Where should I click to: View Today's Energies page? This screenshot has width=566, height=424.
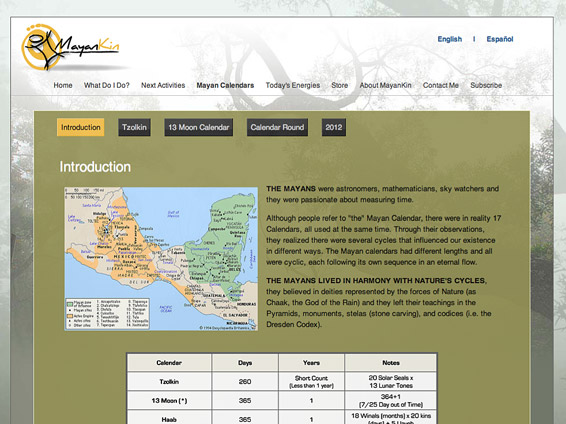[x=293, y=85]
